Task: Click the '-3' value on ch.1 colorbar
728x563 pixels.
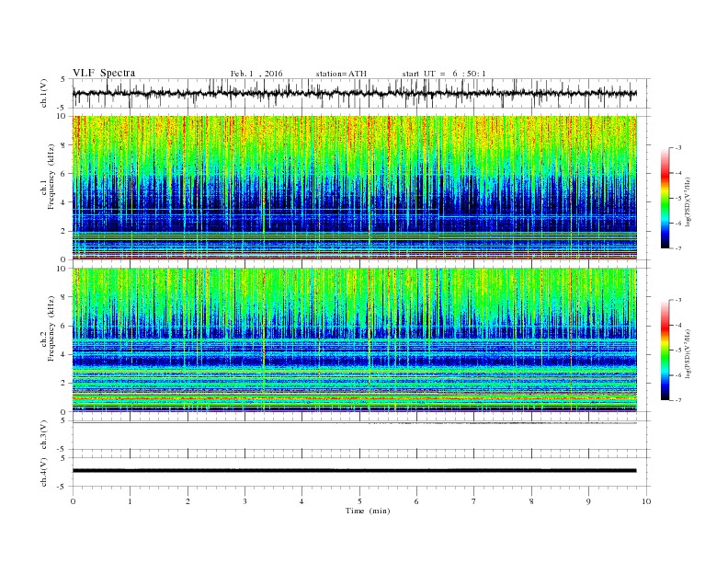Action: point(677,148)
